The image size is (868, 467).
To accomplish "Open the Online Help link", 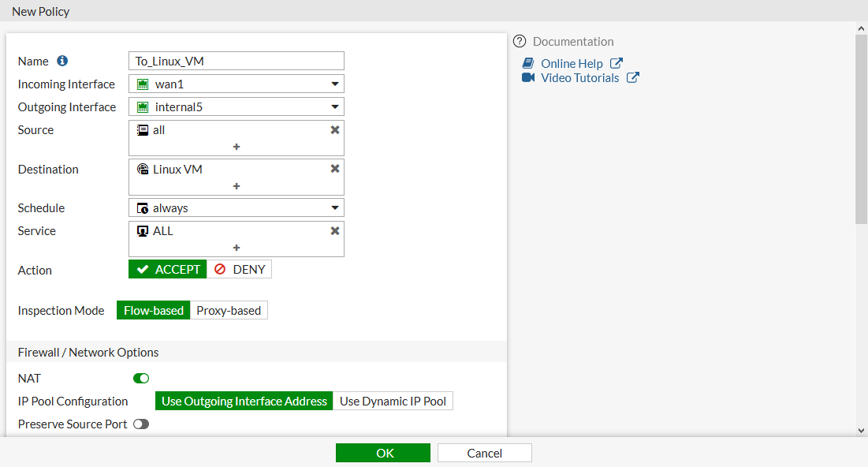I will pos(572,64).
